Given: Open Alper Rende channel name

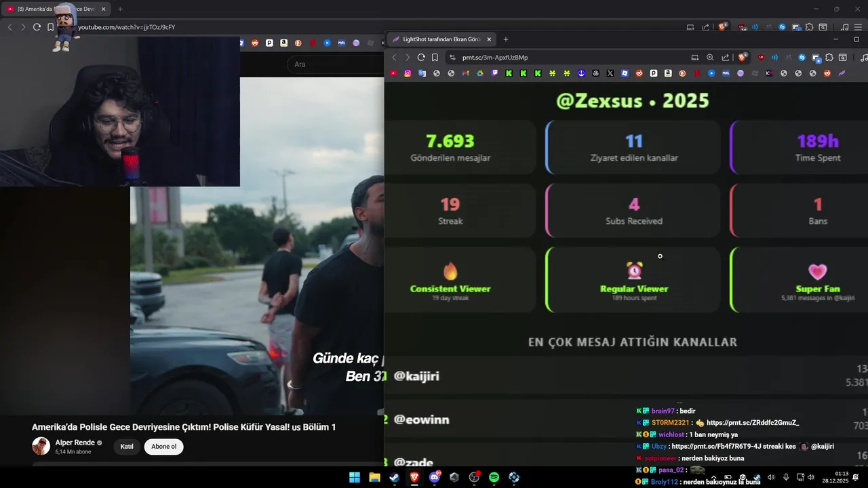Looking at the screenshot, I should pos(75,443).
